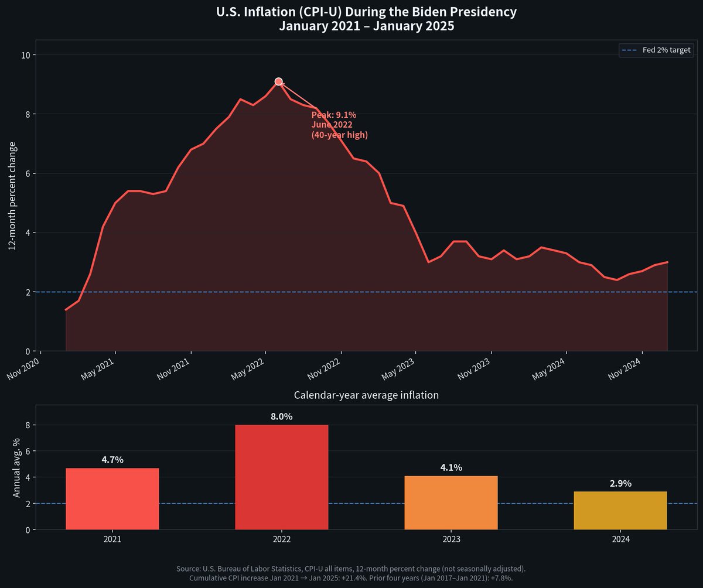Click the 'Nov 2024' x-axis tick label
Image resolution: width=703 pixels, height=588 pixels.
pyautogui.click(x=625, y=368)
